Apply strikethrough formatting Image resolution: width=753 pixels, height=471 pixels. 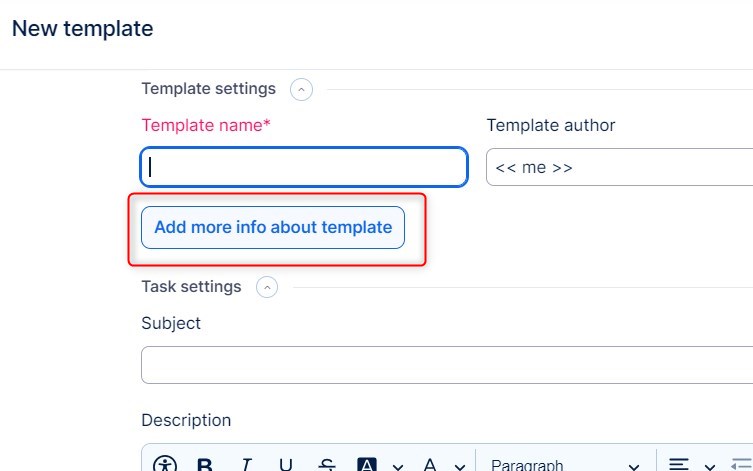tap(327, 465)
